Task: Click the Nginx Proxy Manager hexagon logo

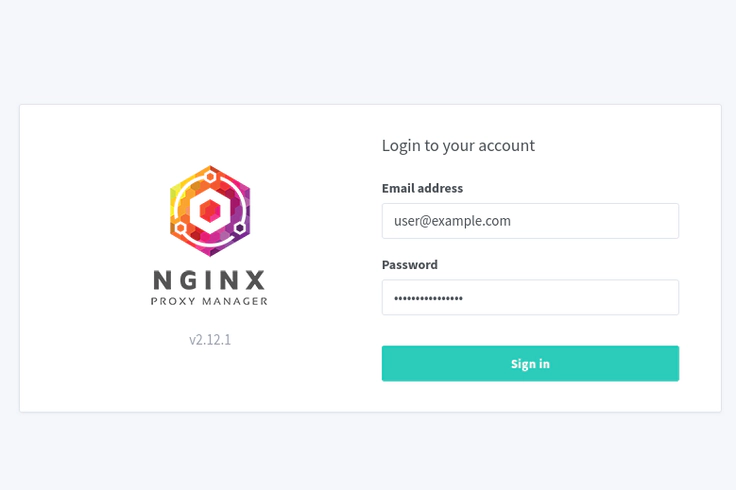Action: 210,211
